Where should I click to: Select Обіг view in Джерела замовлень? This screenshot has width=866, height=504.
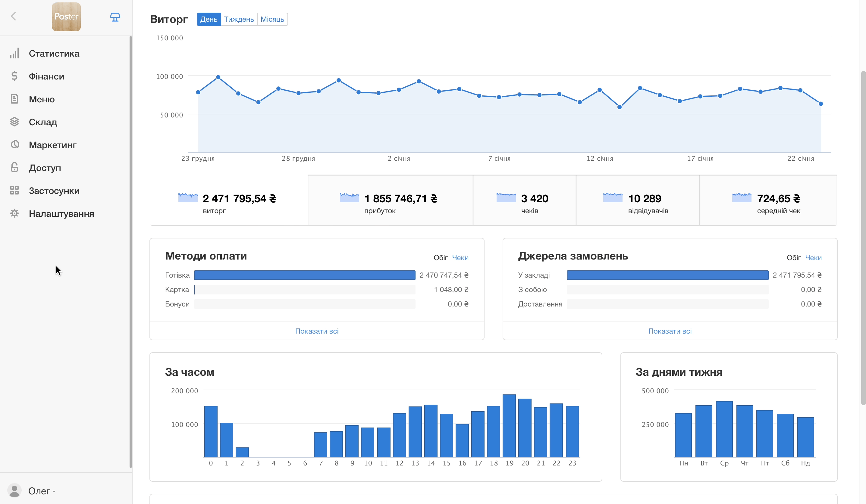tap(794, 257)
